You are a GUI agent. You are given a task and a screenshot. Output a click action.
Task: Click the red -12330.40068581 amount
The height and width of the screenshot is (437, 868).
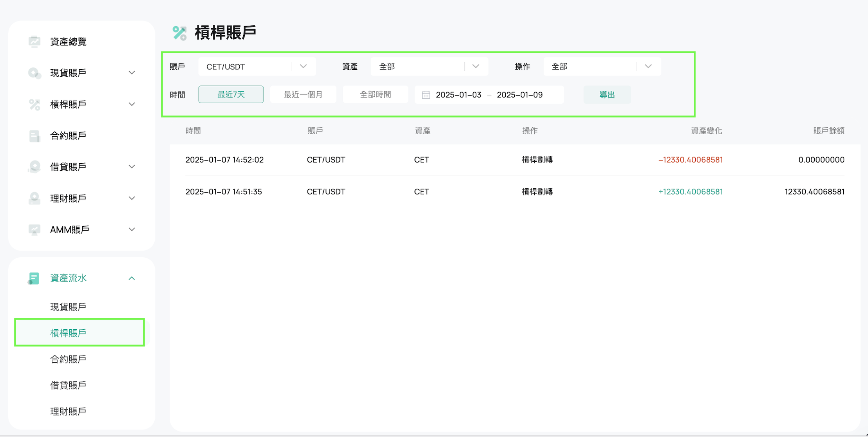691,160
